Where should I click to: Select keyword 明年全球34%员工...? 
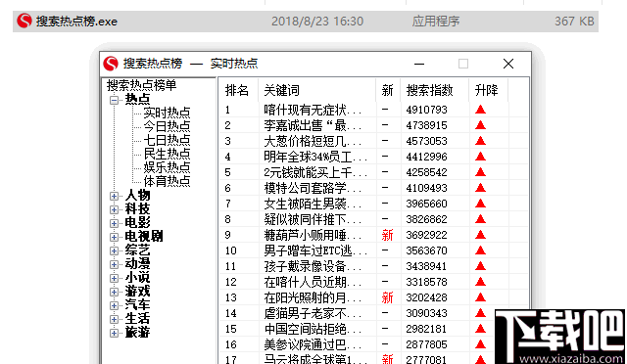tap(315, 157)
